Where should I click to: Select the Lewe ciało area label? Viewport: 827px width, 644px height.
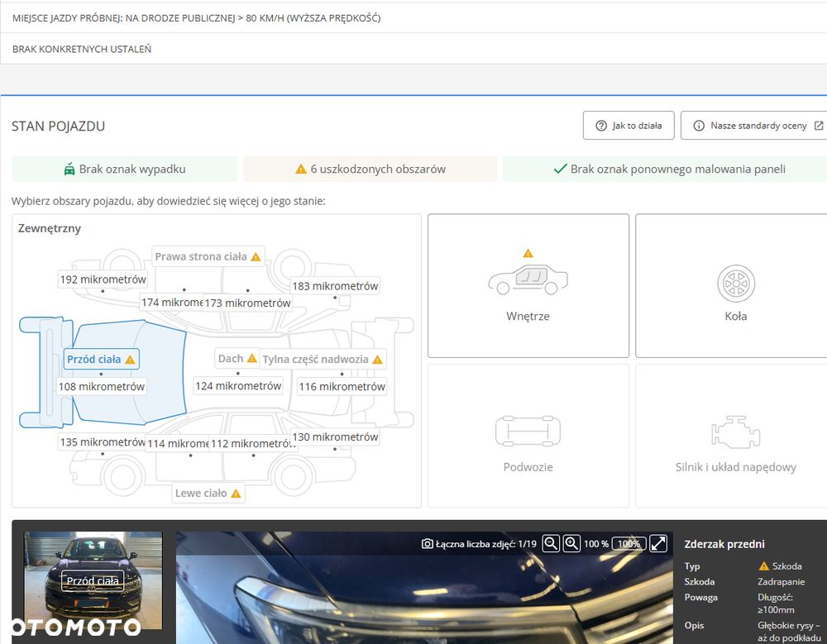(x=208, y=494)
